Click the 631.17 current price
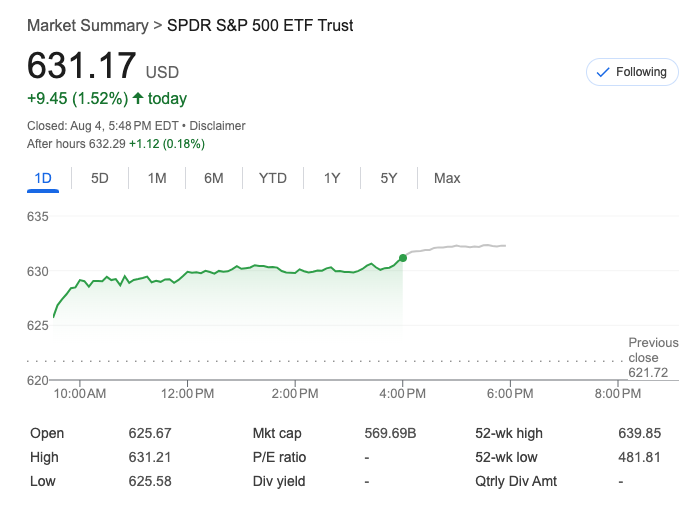The width and height of the screenshot is (695, 505). tap(81, 66)
